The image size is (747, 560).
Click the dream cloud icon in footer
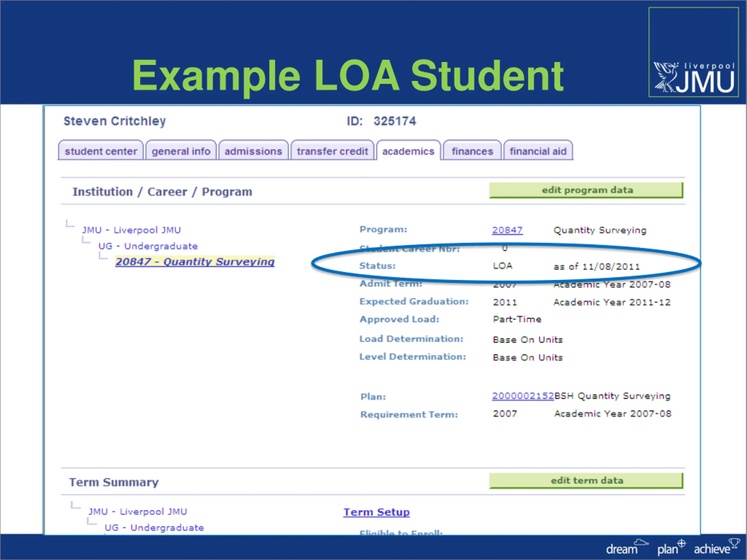(x=641, y=542)
